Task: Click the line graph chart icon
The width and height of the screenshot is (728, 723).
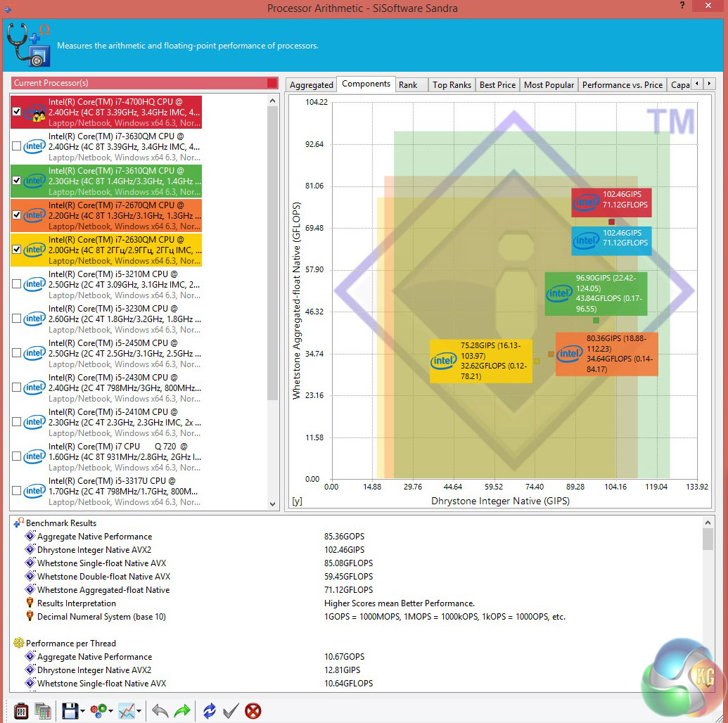Action: (127, 711)
